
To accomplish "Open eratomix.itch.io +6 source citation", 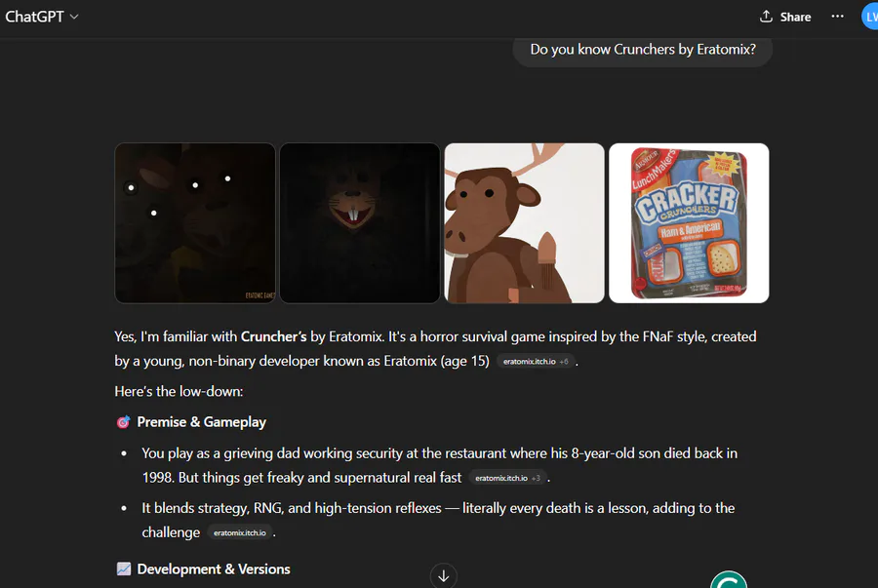I will point(536,362).
